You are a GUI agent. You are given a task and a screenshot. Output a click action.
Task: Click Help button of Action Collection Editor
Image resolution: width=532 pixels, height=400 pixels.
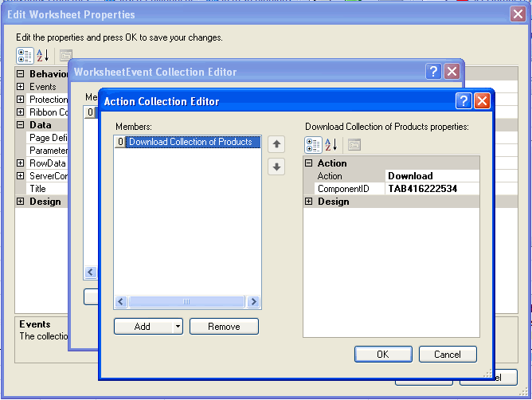[464, 101]
